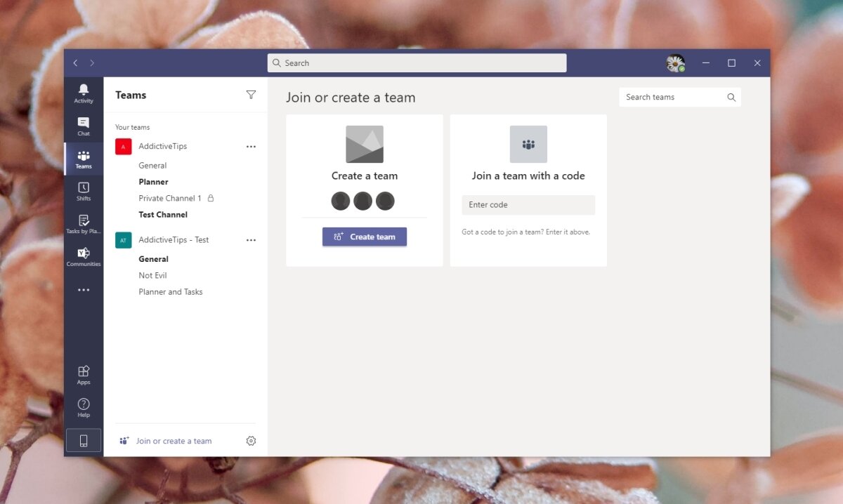Click the mobile app download icon
Screen dimensions: 843x504
pyautogui.click(x=84, y=441)
